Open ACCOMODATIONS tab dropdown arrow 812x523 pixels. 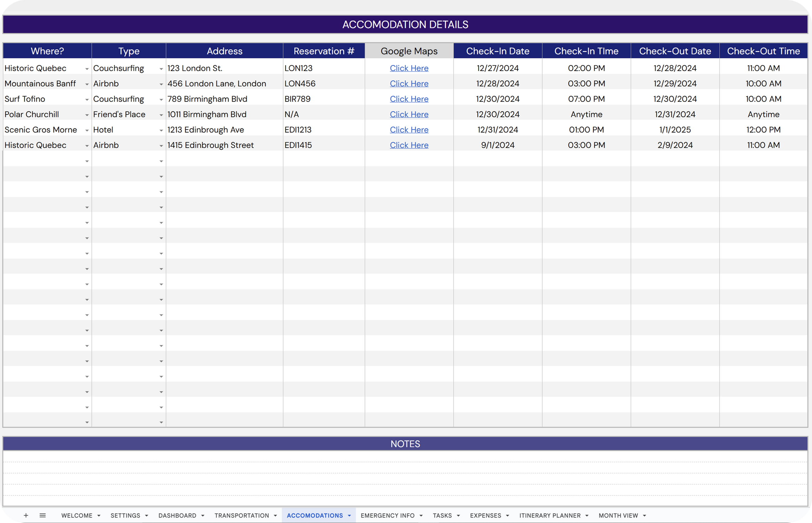point(349,516)
